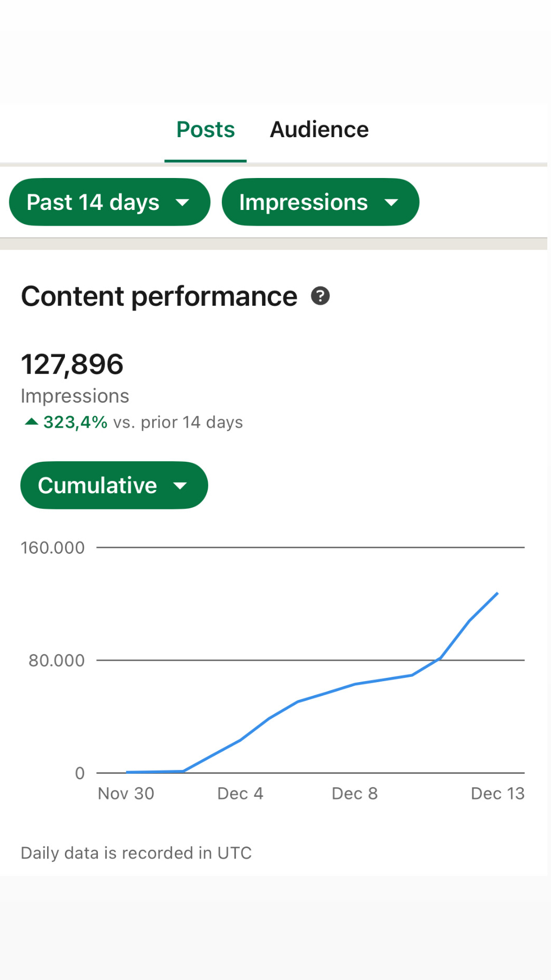The height and width of the screenshot is (980, 551).
Task: Click the Dec 8 date axis label
Action: pyautogui.click(x=355, y=794)
